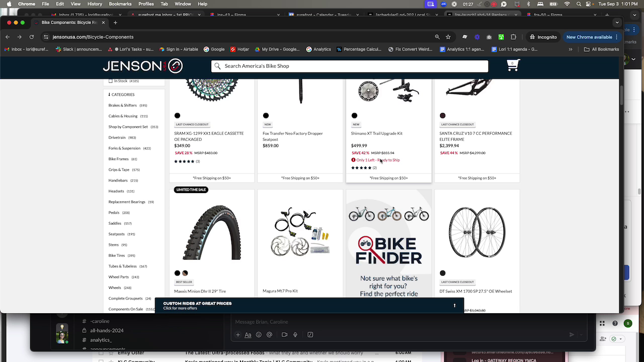Click the Search America's Bike Shop field

pos(350,66)
